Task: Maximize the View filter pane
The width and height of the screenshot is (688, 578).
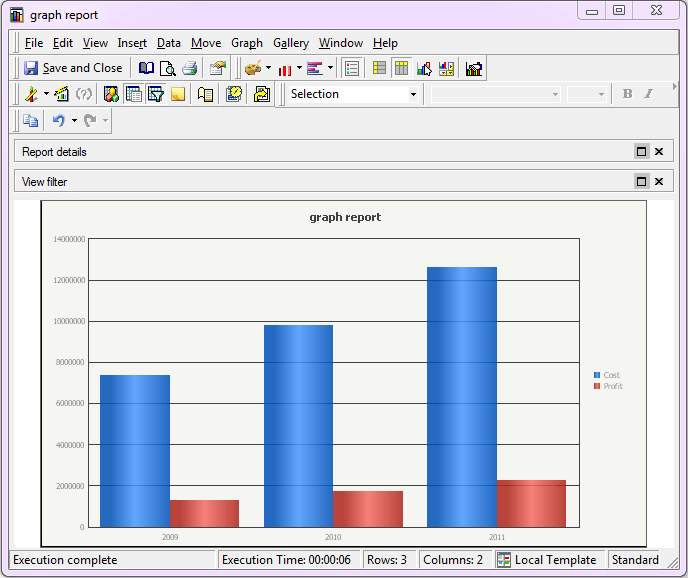Action: (x=641, y=181)
